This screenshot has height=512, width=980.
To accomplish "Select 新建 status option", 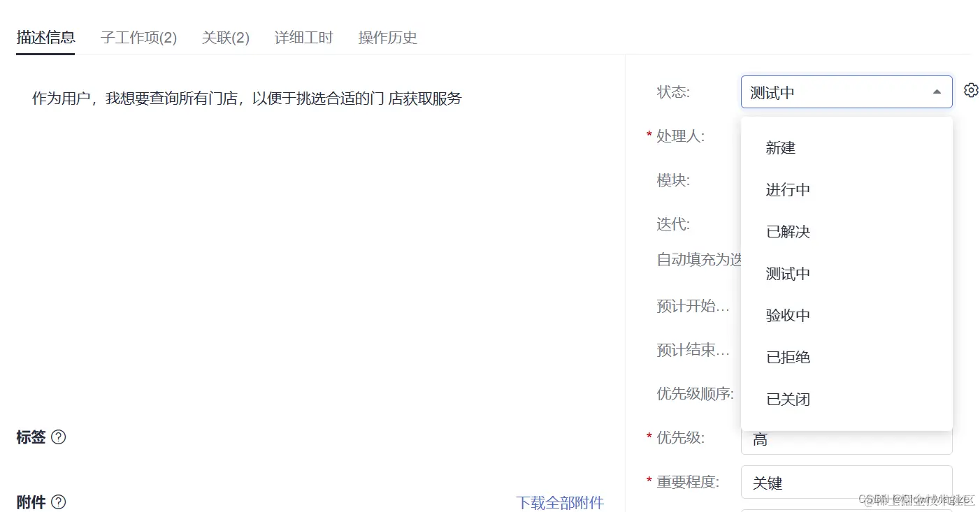I will coord(846,148).
